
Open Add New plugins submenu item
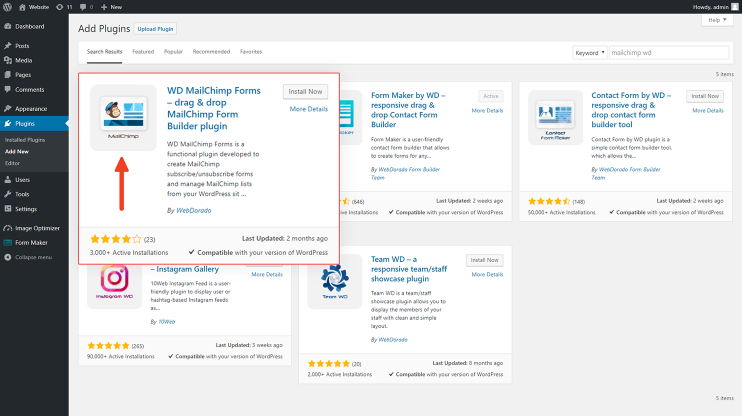point(17,151)
